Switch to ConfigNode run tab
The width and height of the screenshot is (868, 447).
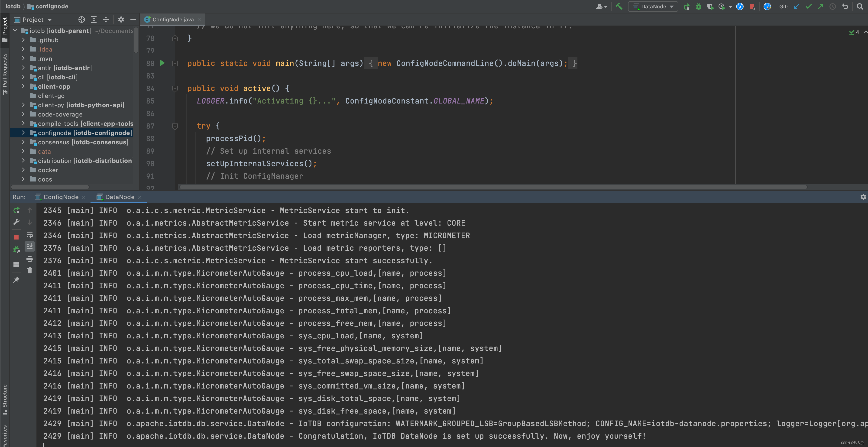pos(61,197)
